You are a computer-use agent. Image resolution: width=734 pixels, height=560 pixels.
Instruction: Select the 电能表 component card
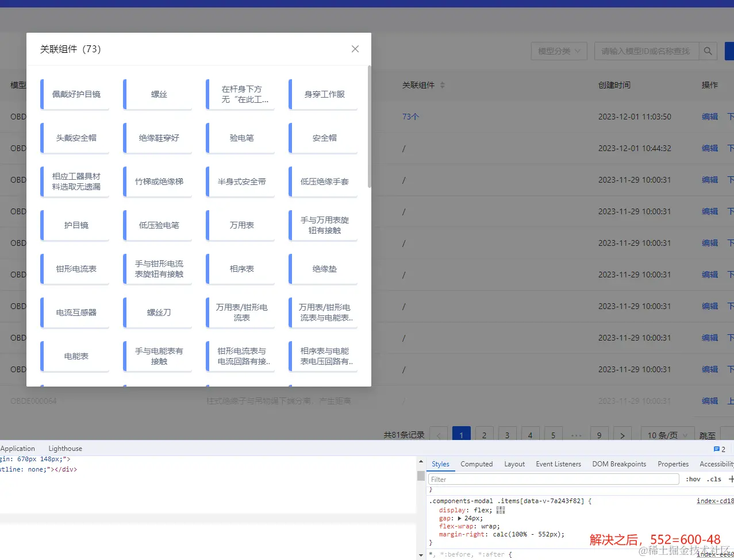pyautogui.click(x=75, y=356)
